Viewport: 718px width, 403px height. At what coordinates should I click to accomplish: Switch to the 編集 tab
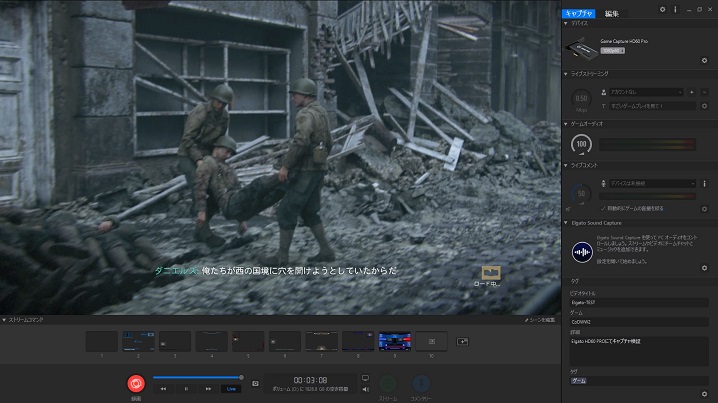pyautogui.click(x=612, y=13)
